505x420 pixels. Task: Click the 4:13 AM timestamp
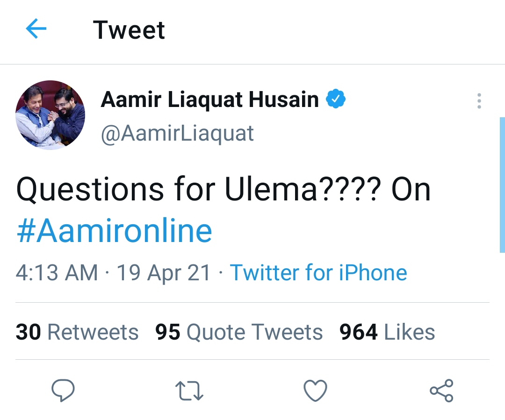pos(57,273)
